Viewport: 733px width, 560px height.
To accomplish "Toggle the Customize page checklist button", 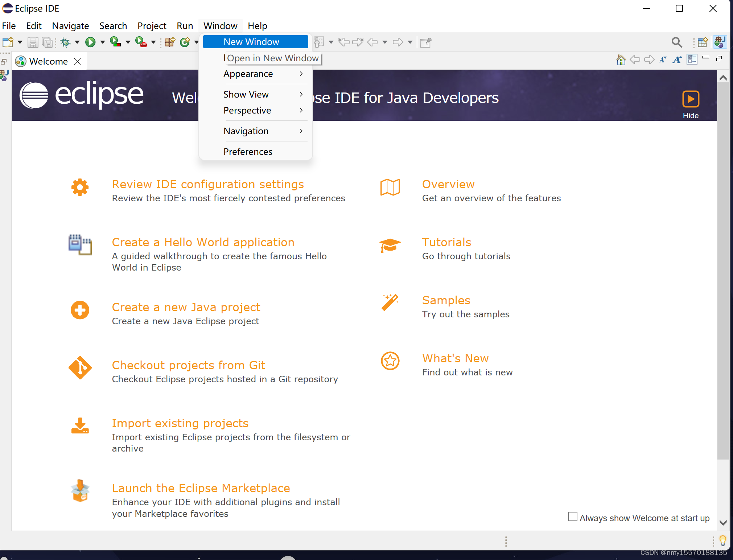I will (692, 60).
